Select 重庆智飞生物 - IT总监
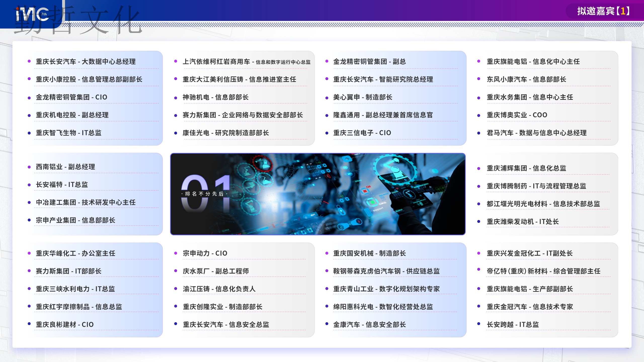This screenshot has height=362, width=644. pyautogui.click(x=69, y=133)
